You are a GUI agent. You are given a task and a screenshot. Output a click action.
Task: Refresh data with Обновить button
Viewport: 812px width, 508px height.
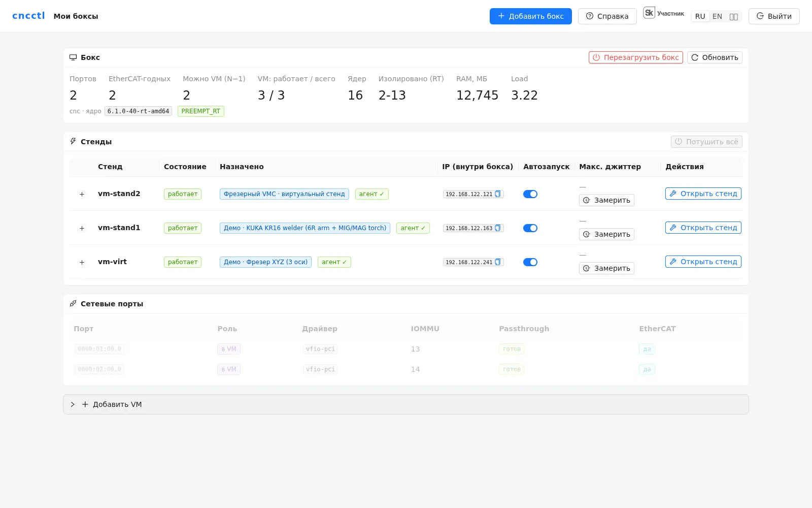[x=715, y=57]
